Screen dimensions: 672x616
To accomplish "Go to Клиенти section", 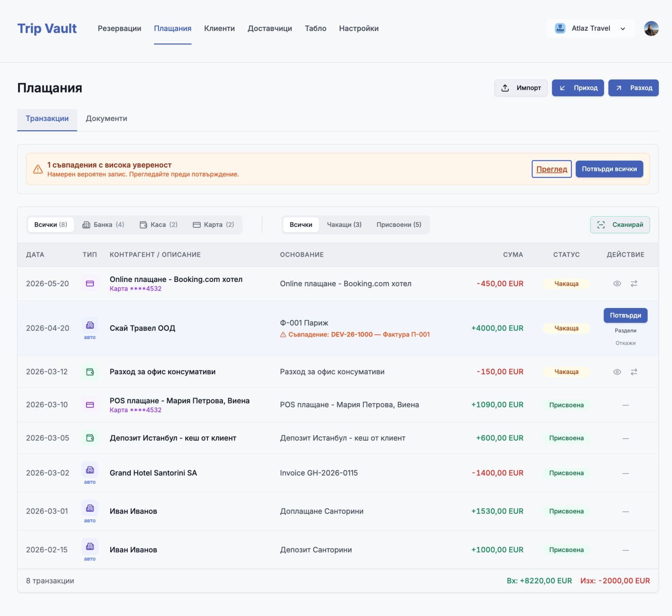I will [219, 28].
